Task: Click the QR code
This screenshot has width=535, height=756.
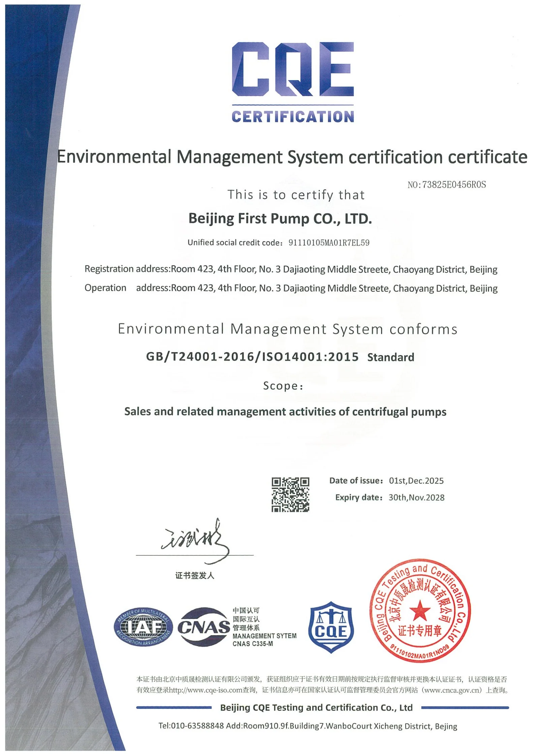Action: point(290,494)
